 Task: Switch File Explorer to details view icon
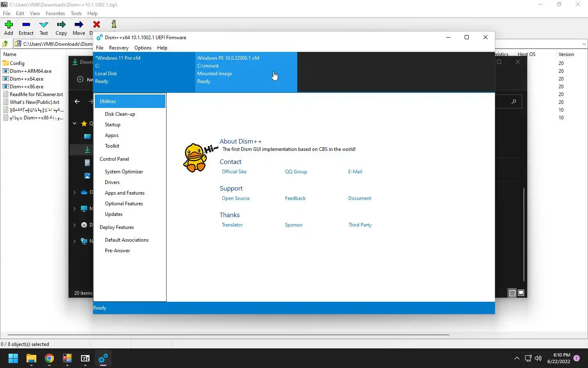[512, 293]
